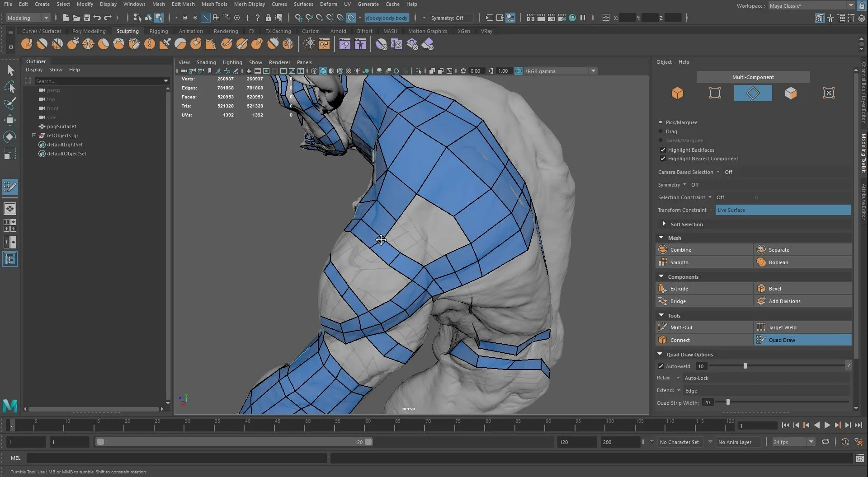Select Drag radio option
Viewport: 868px width, 477px height.
[660, 131]
